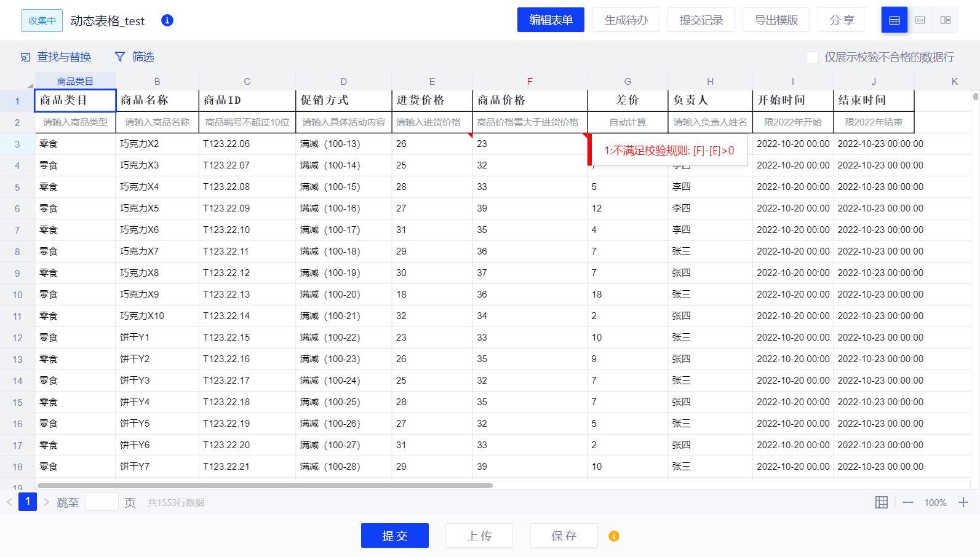
Task: Click the select-all corner triangle
Action: pos(29,84)
